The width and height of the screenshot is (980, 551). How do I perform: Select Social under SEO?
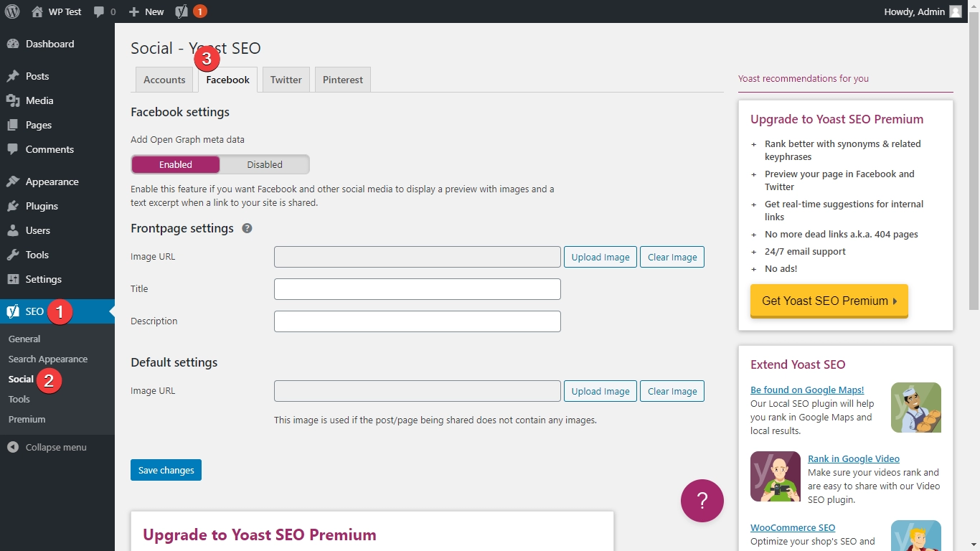[x=21, y=379]
